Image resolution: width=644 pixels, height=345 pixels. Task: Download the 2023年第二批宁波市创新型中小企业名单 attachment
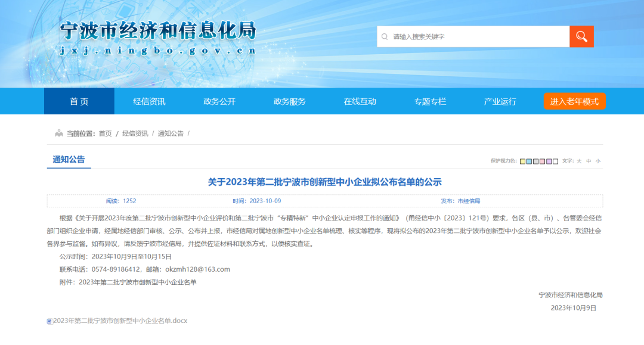pyautogui.click(x=119, y=321)
